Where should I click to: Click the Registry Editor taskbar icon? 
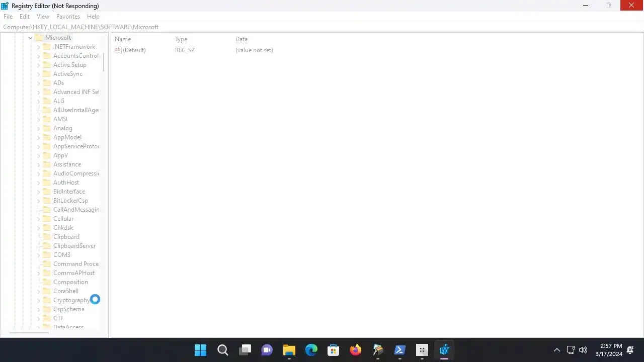click(444, 350)
